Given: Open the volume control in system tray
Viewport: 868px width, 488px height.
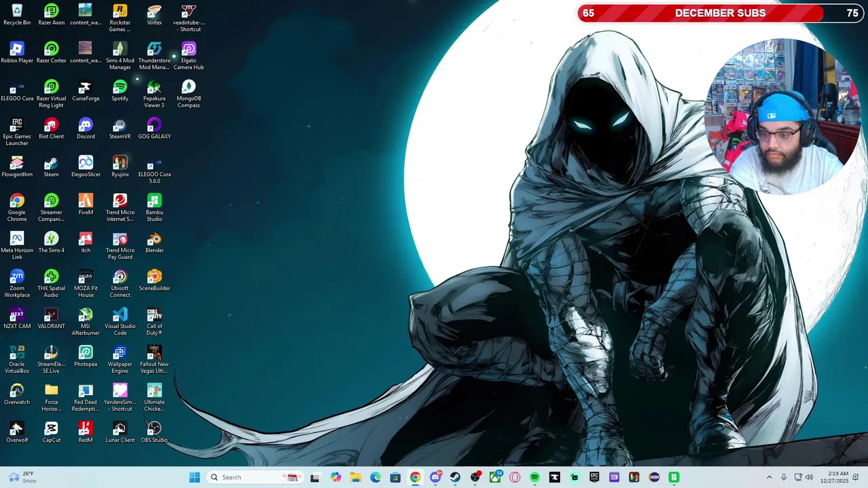Looking at the screenshot, I should [x=809, y=477].
